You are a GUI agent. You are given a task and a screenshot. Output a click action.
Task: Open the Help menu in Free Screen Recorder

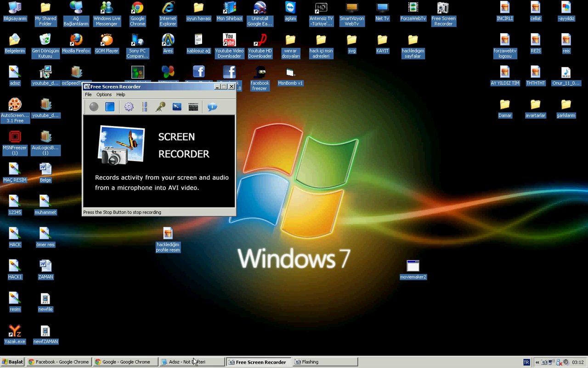120,94
